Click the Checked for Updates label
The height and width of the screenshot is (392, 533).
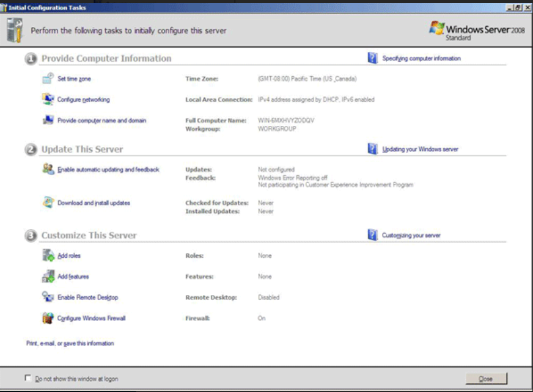point(217,203)
